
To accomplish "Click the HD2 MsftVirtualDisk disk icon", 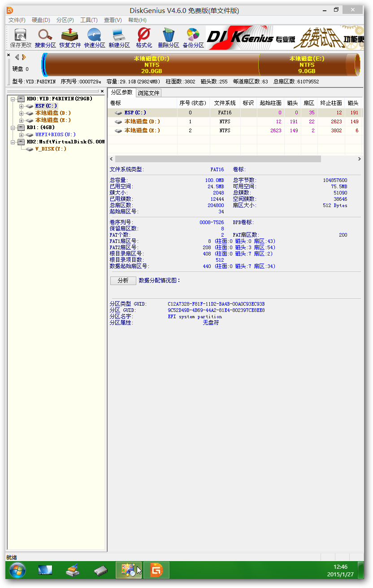I will click(21, 142).
